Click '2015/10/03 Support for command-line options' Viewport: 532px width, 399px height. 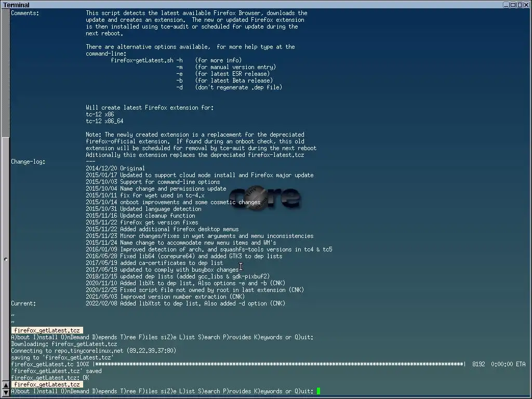tap(153, 182)
